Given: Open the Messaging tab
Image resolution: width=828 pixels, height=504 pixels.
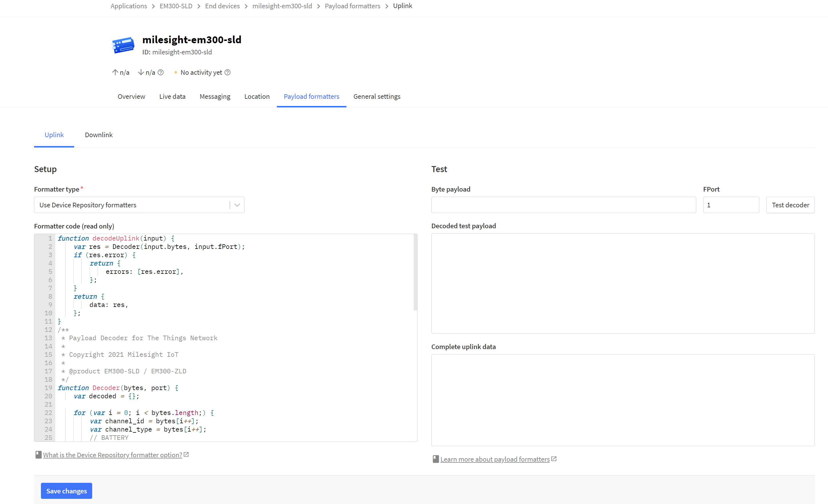Looking at the screenshot, I should pos(215,97).
